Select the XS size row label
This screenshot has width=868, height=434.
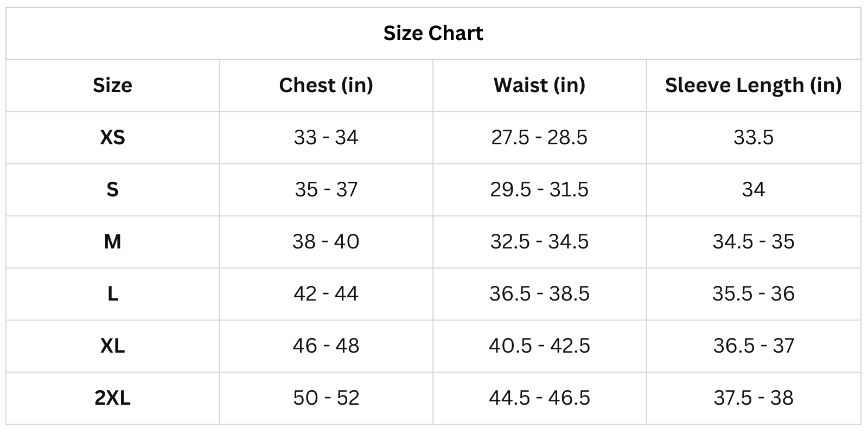point(112,138)
